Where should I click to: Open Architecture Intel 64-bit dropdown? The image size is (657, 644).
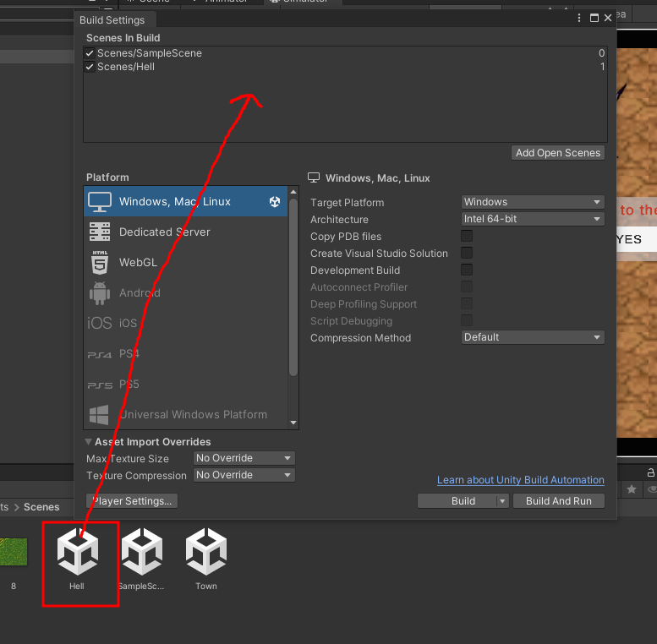pos(533,219)
